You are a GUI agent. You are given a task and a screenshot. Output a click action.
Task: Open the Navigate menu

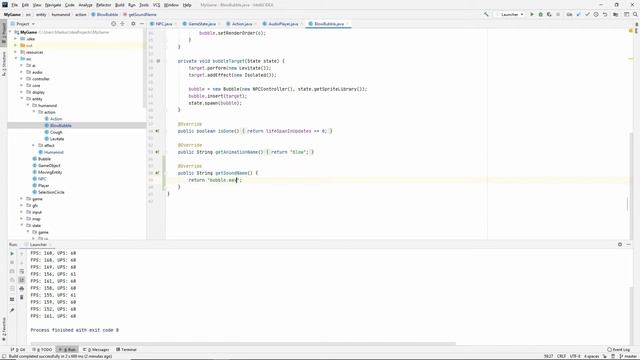tap(53, 5)
